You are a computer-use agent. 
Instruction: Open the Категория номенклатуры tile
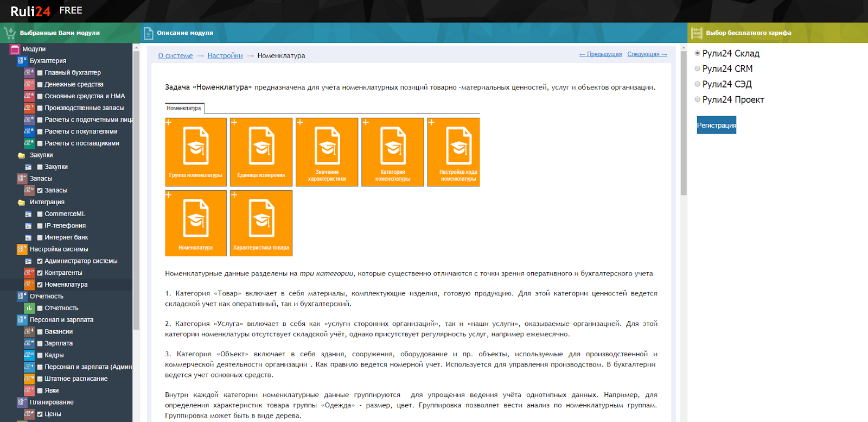pos(393,152)
